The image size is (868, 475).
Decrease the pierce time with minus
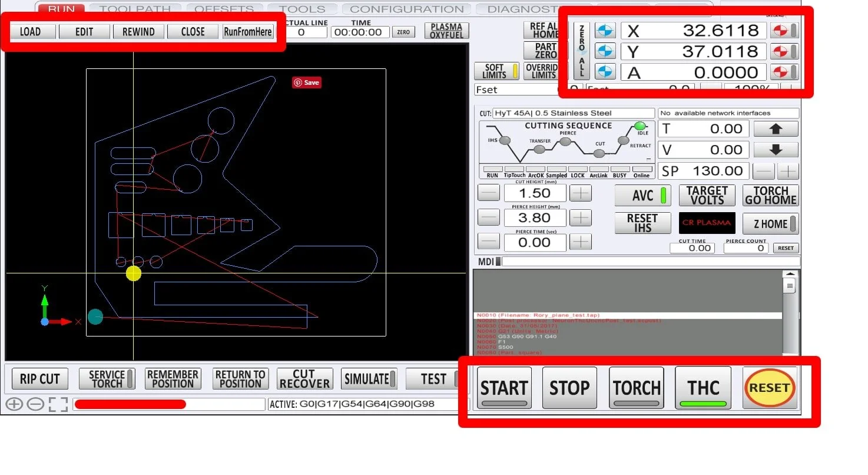(489, 242)
